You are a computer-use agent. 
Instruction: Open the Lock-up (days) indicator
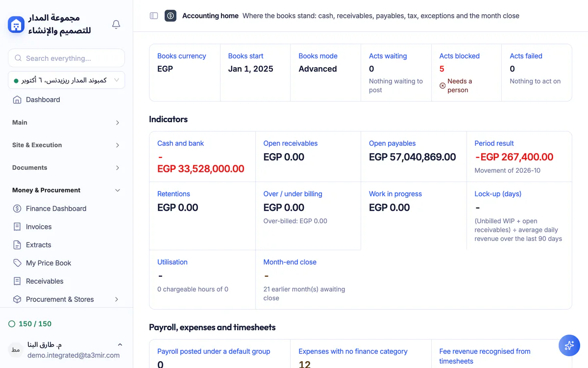pos(498,194)
